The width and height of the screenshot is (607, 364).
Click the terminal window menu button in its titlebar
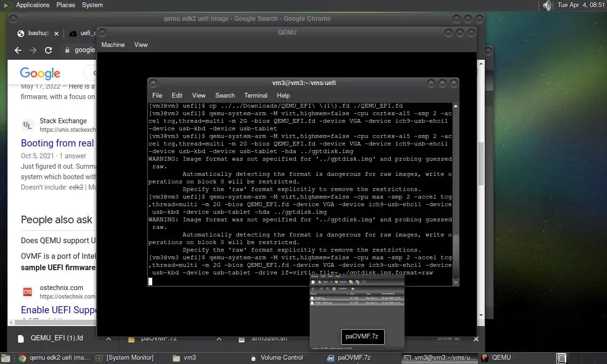153,83
